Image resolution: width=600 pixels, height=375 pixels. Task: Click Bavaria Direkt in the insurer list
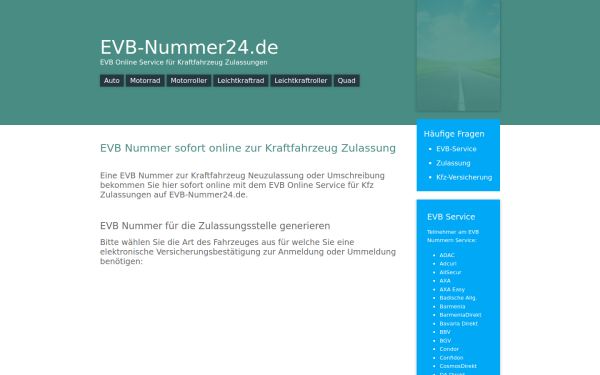click(x=458, y=324)
